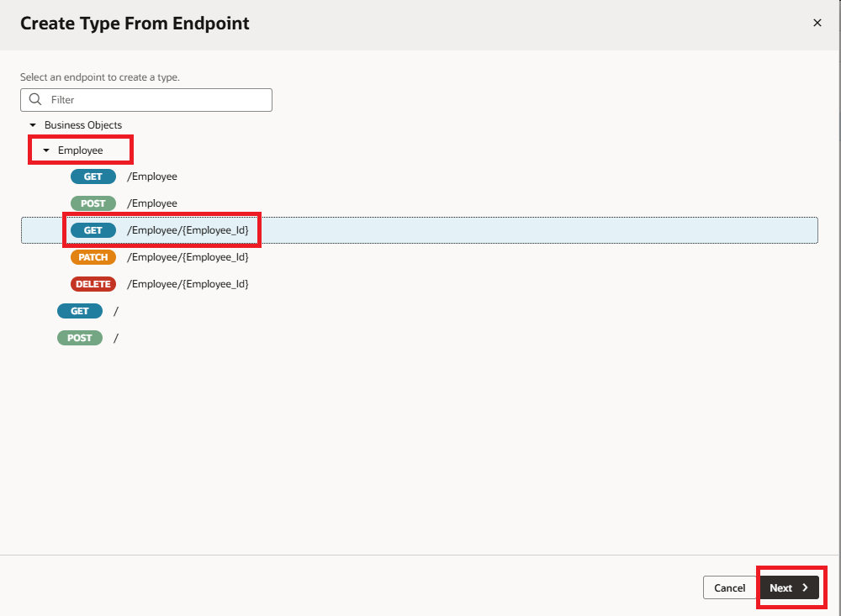Collapse the Business Objects tree node arrow
This screenshot has width=841, height=616.
(x=33, y=125)
